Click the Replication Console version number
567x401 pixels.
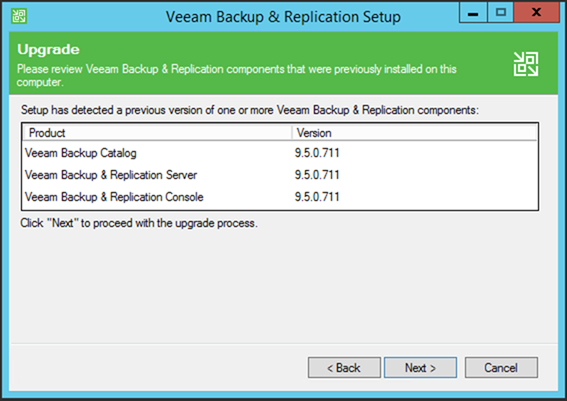point(317,197)
